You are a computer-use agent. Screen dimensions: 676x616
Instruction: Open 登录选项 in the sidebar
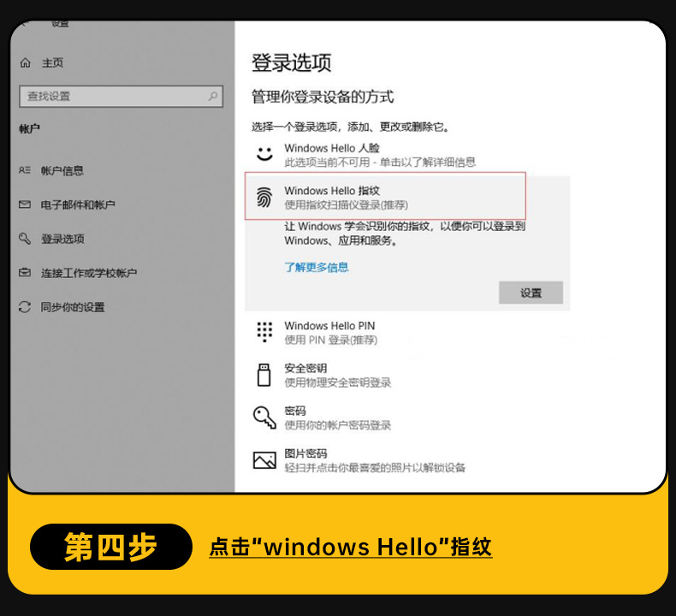click(x=62, y=239)
